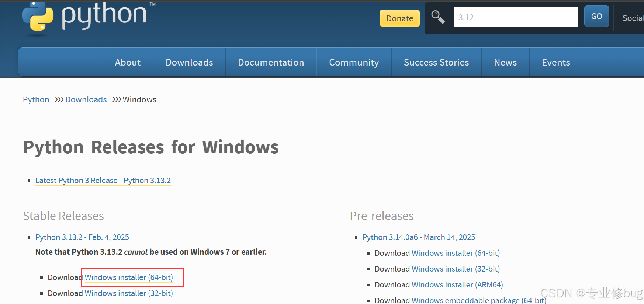Submit the search with the GO button
Viewport: 644px width, 304px height.
(596, 16)
